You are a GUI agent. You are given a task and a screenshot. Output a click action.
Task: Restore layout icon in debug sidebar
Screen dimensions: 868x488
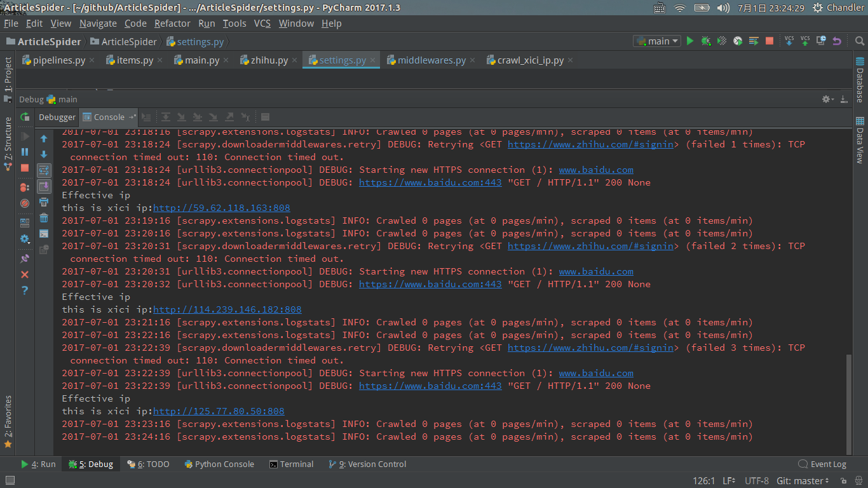point(25,223)
